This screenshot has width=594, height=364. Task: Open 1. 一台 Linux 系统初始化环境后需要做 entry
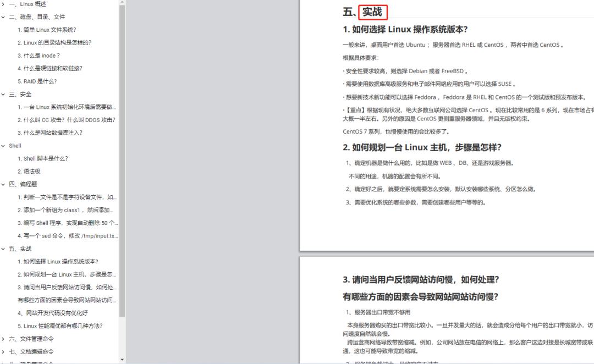pos(67,107)
